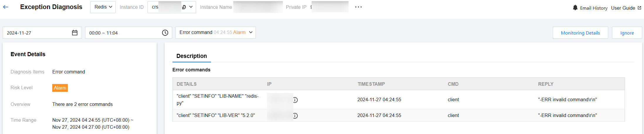644x134 pixels.
Task: Click the info icon in second row
Action: [x=295, y=116]
